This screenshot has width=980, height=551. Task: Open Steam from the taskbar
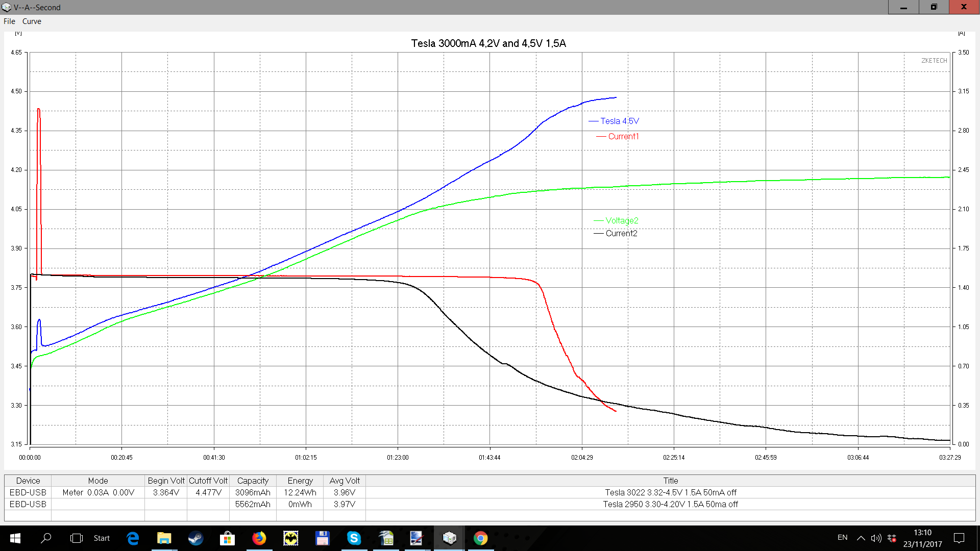[x=195, y=538]
